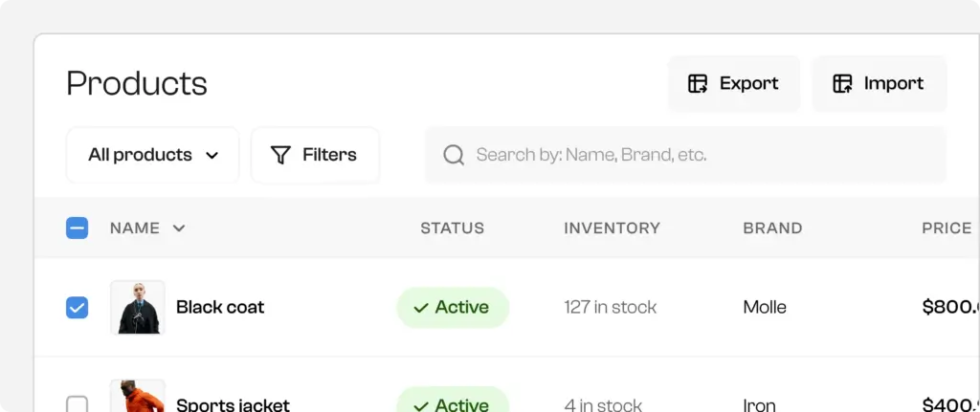Sort by the Inventory column header

click(612, 228)
